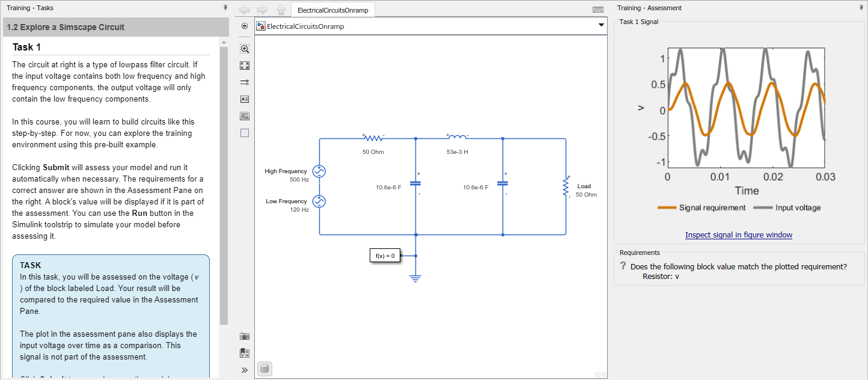This screenshot has width=868, height=380.
Task: Click the f(x) = 0 solver block
Action: (x=385, y=255)
